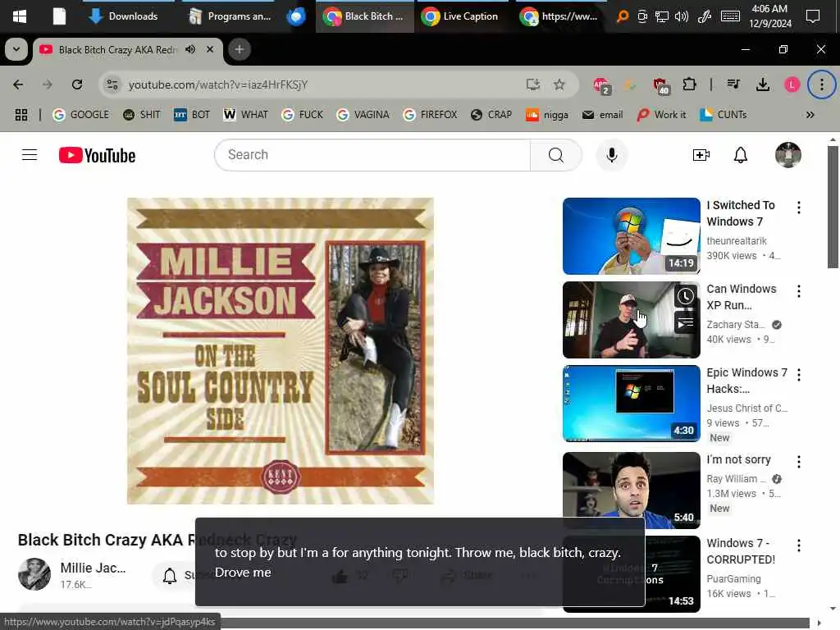Open the bookmarks apps grid icon
Viewport: 840px width, 630px height.
click(x=21, y=115)
